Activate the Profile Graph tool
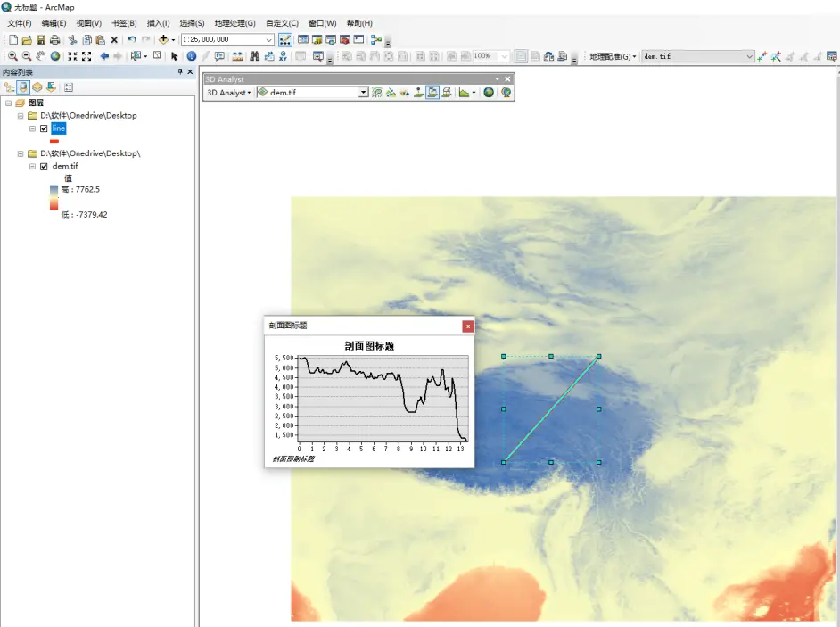Viewport: 840px width, 627px height. pos(462,93)
